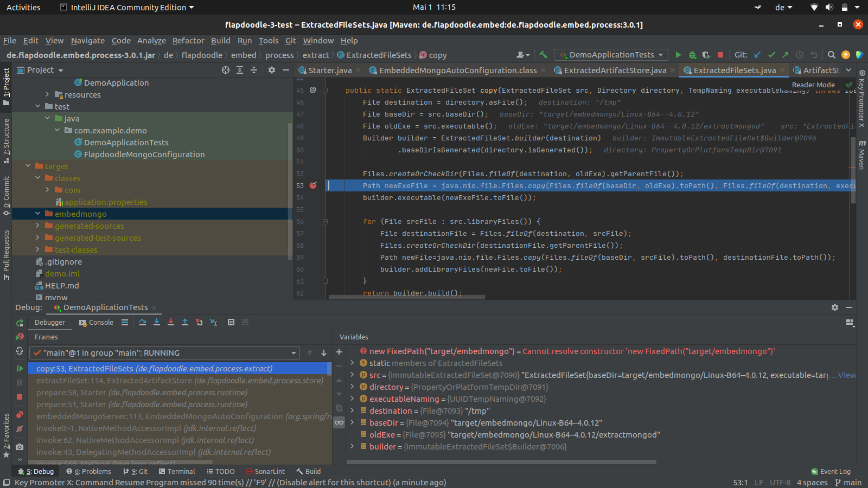The height and width of the screenshot is (488, 868).
Task: Open the Event Log
Action: pos(831,472)
